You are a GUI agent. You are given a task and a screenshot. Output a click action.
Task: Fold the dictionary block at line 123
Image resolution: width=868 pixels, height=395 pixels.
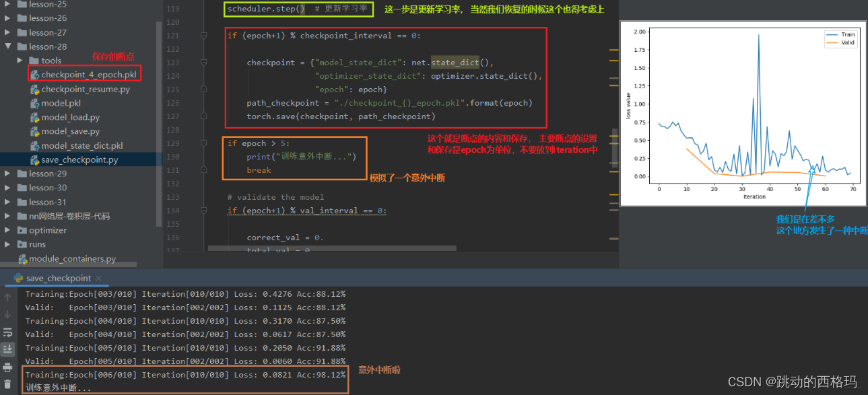(x=203, y=63)
